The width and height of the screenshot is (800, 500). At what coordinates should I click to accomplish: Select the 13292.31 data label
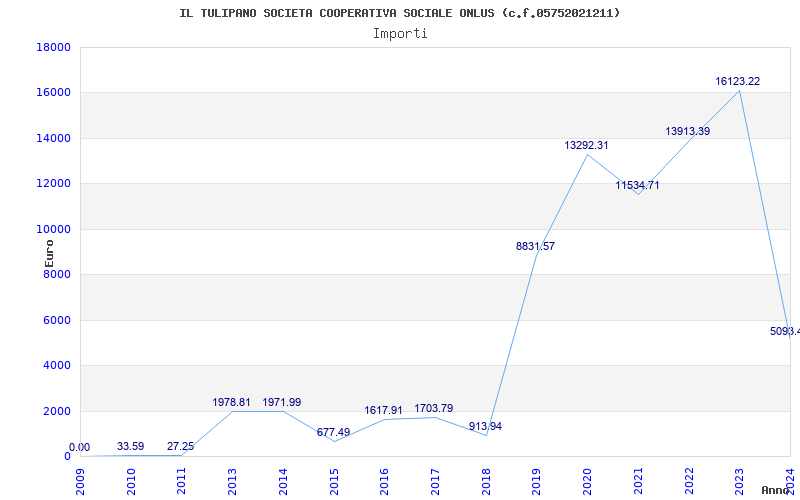586,145
